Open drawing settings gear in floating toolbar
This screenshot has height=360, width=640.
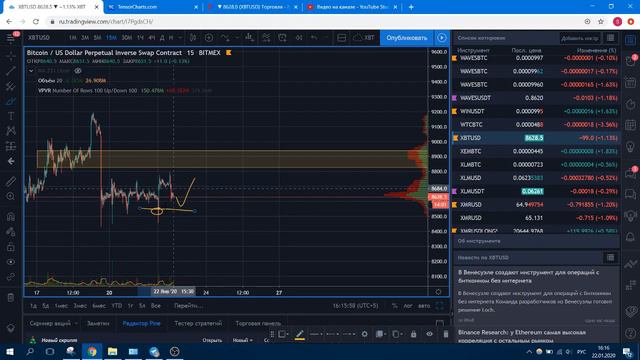click(364, 334)
